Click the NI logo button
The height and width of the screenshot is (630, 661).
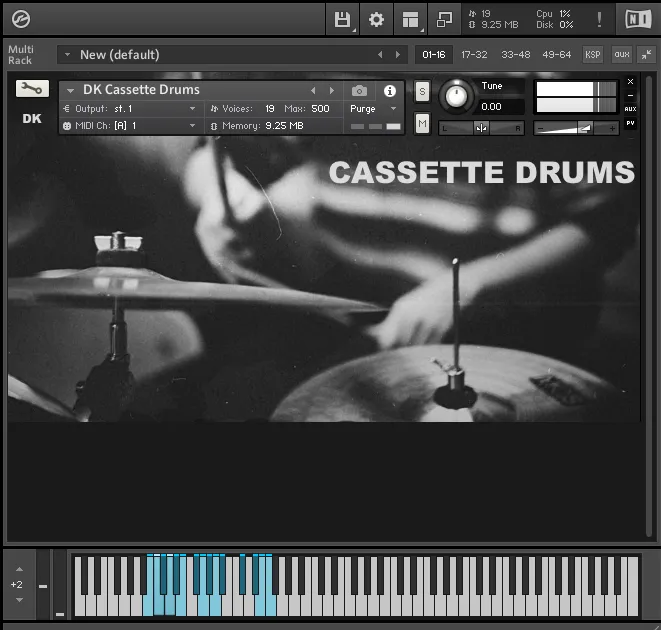638,19
